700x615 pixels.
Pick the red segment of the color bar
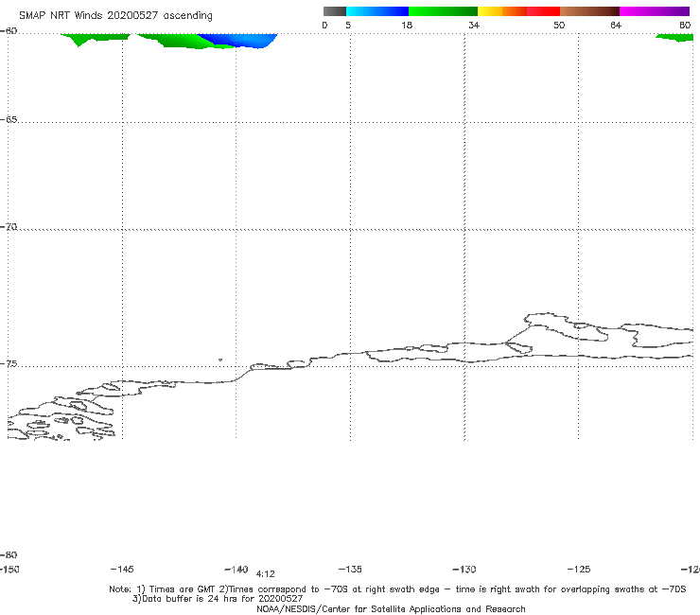click(x=543, y=11)
